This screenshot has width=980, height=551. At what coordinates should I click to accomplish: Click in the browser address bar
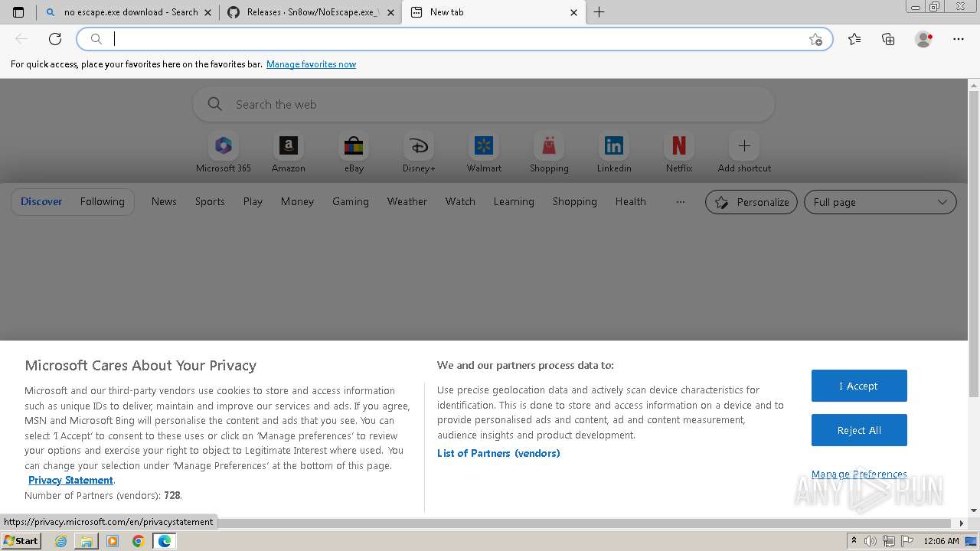pos(455,39)
